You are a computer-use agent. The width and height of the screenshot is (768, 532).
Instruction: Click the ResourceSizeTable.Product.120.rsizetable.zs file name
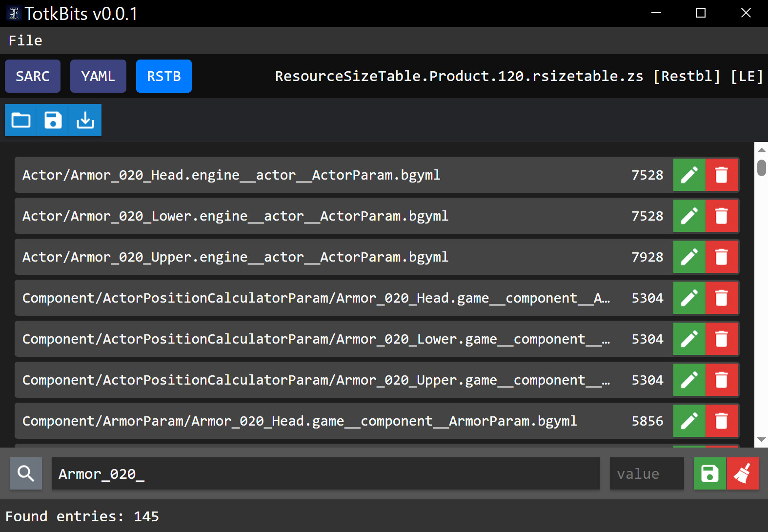point(459,76)
